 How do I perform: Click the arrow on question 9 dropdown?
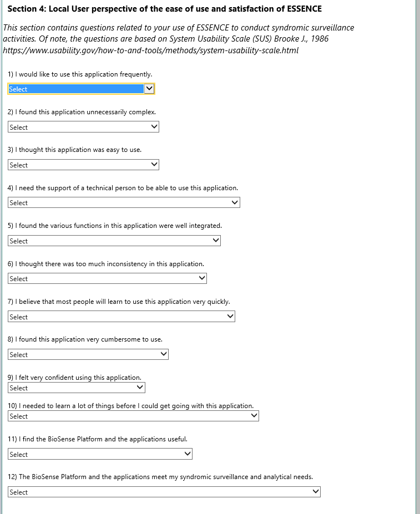(140, 388)
